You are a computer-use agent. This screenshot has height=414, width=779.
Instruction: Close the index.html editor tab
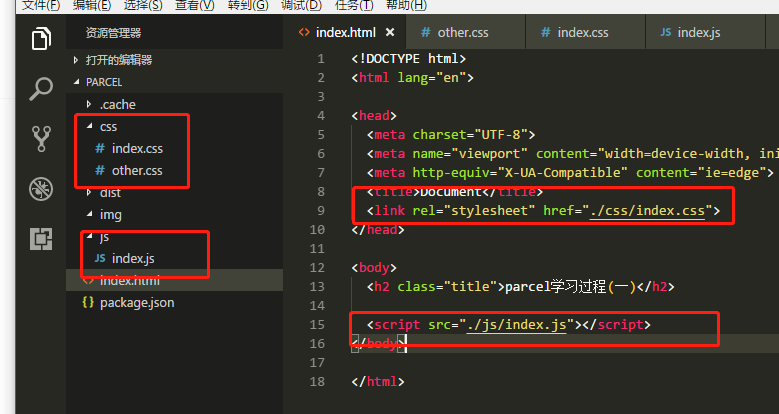pyautogui.click(x=390, y=32)
